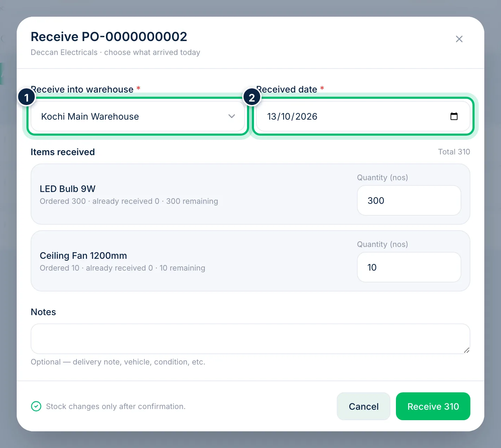Screen dimensions: 501x448
Task: Click 'Stock changes only after confirmation.' text
Action: pos(116,406)
